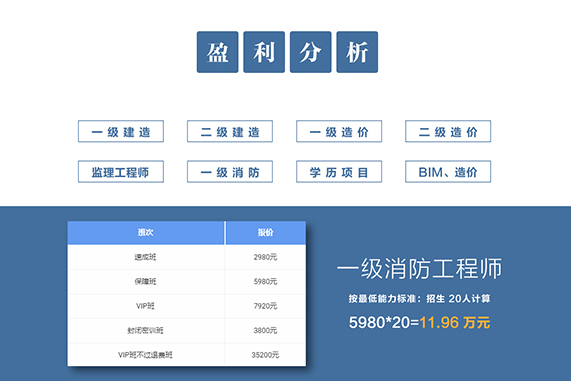The image size is (571, 381).
Task: Select the 一级消防 button
Action: tap(230, 172)
